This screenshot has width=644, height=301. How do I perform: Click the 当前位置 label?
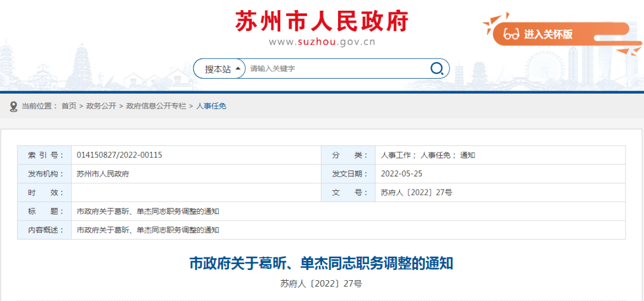[x=39, y=106]
